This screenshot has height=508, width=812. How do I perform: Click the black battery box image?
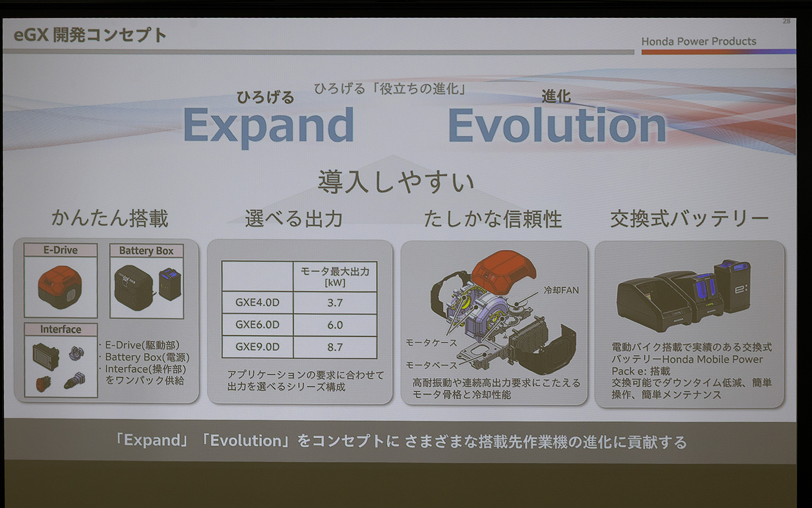click(x=134, y=287)
